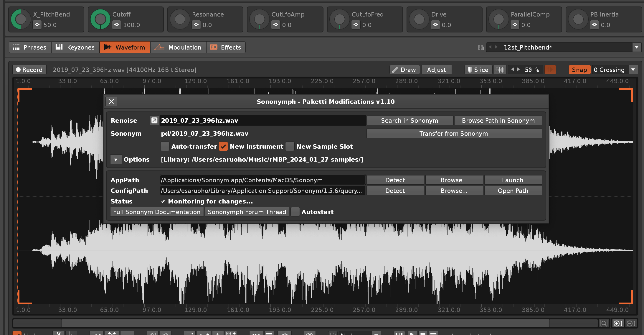Click the AppPath text field
The image size is (644, 335).
click(262, 180)
